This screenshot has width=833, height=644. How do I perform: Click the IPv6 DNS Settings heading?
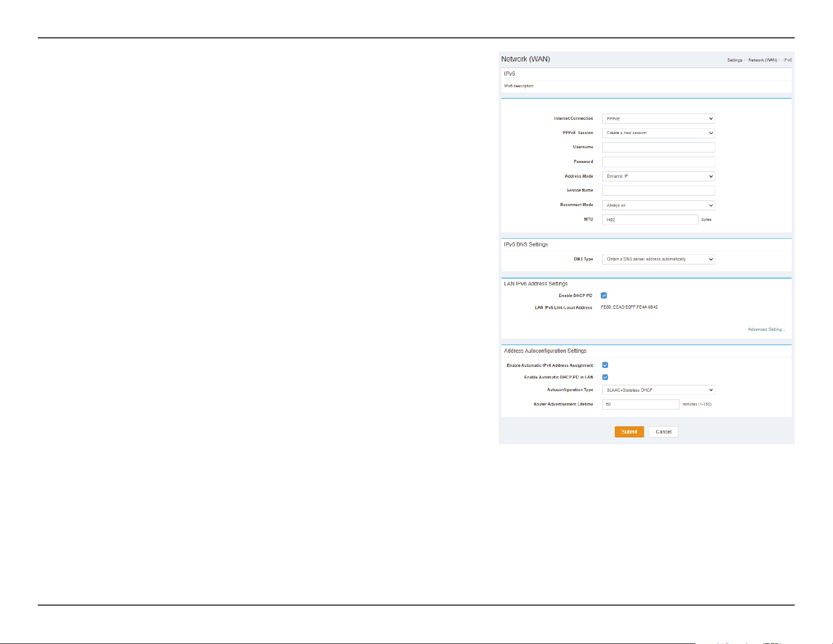[x=526, y=244]
